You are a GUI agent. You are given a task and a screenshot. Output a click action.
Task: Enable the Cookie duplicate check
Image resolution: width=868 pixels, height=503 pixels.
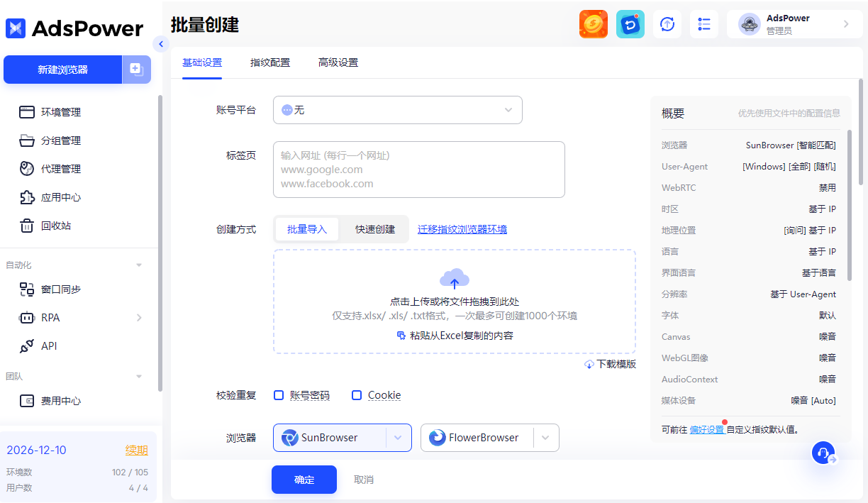357,395
